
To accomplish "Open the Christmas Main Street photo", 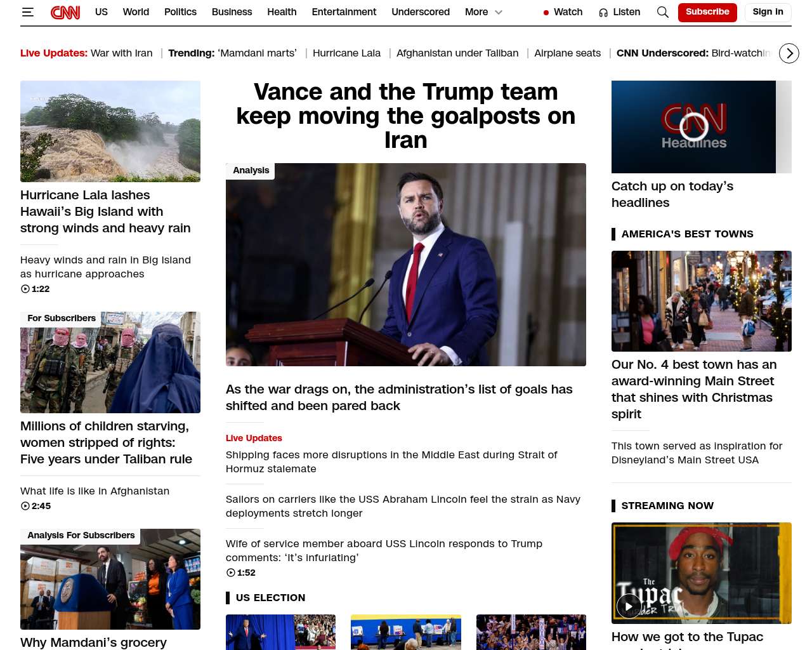I will (702, 301).
